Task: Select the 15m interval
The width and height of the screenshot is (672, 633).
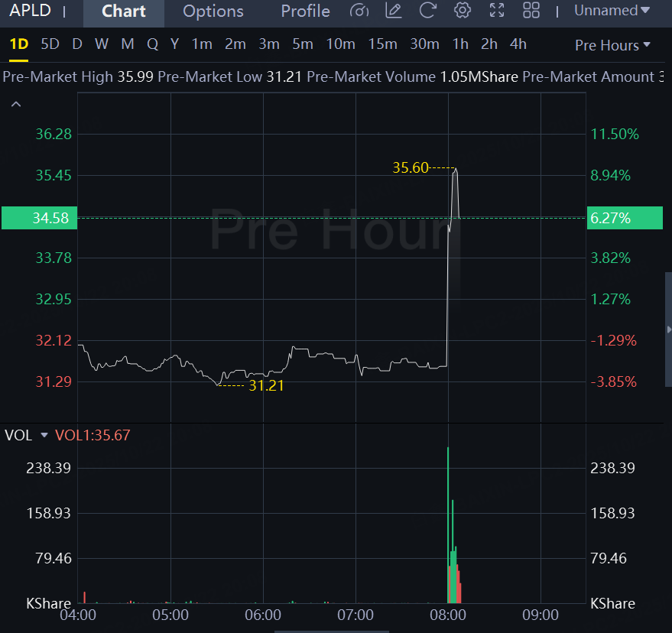Action: (383, 44)
